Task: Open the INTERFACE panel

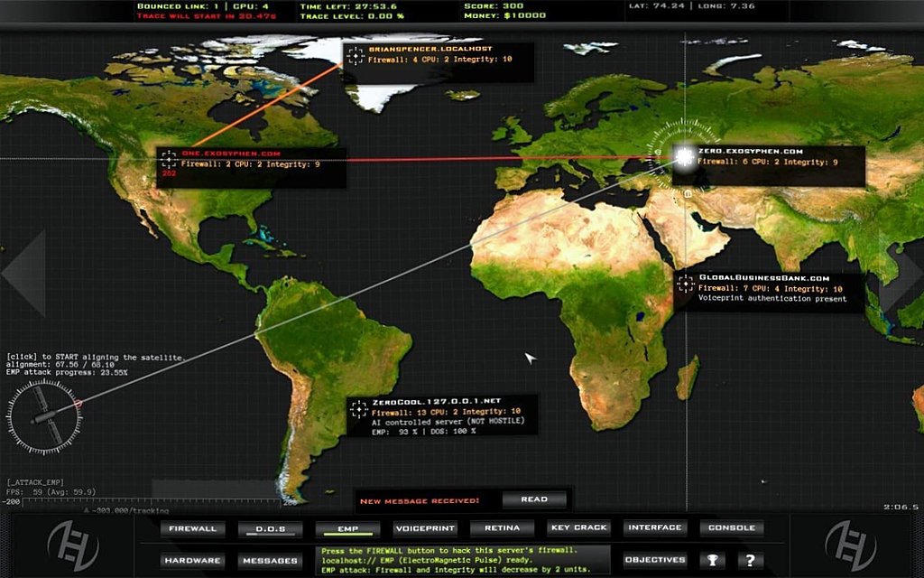Action: 655,527
